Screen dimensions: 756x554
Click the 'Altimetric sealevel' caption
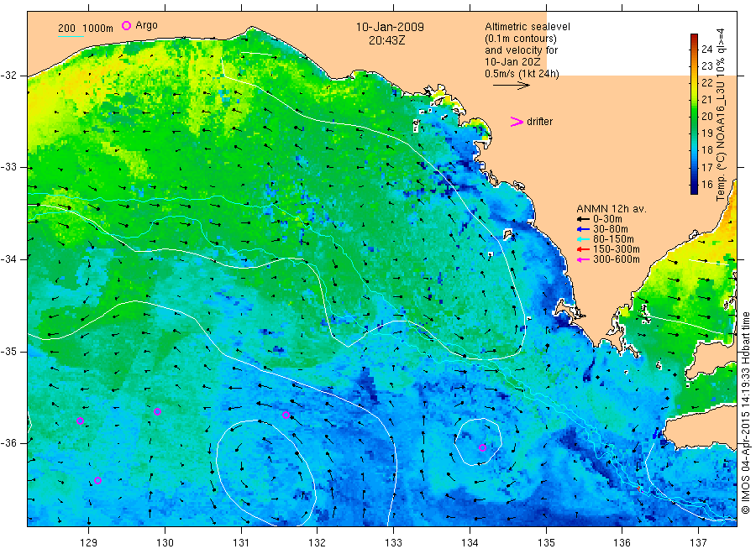point(528,27)
